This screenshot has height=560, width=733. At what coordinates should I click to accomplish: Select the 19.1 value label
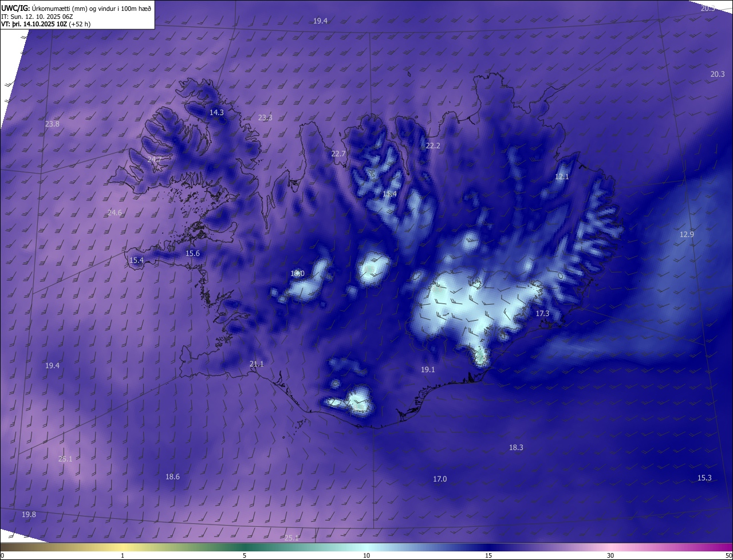(x=428, y=370)
